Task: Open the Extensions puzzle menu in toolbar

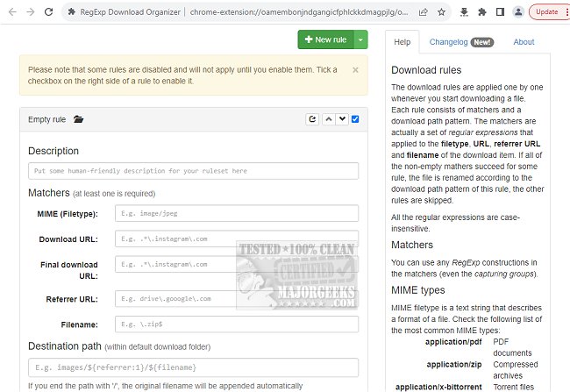Action: tap(482, 12)
